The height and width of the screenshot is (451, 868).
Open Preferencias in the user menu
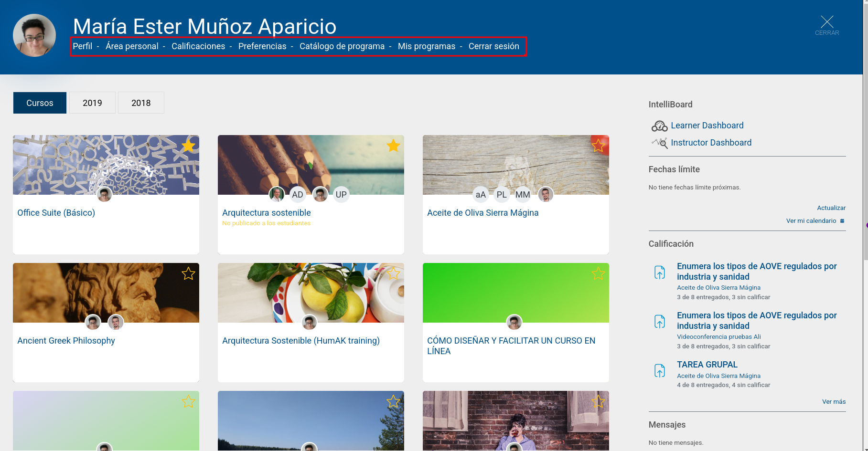(x=262, y=46)
